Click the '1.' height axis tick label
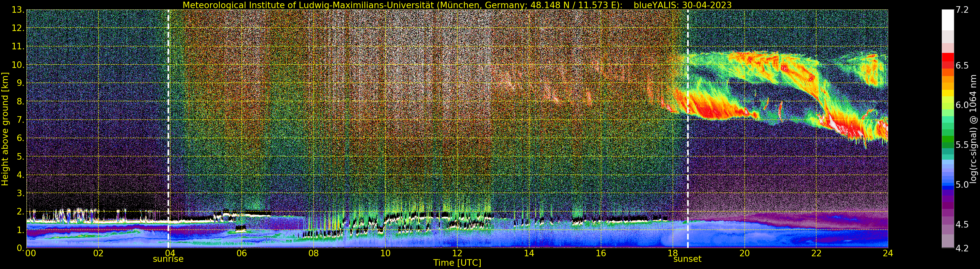 tap(21, 229)
